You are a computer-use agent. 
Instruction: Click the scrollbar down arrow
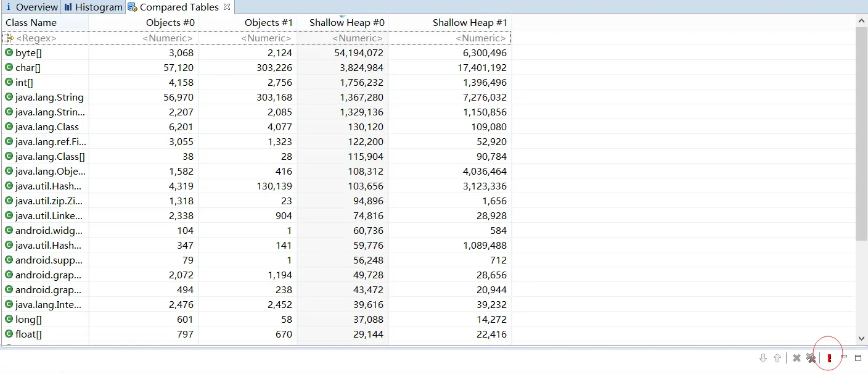862,338
